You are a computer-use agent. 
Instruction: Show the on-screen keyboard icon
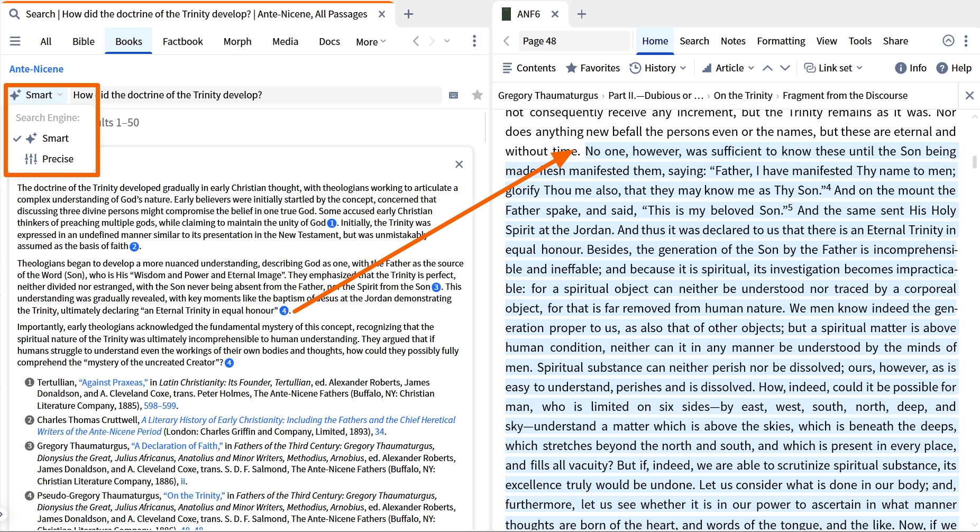[453, 95]
